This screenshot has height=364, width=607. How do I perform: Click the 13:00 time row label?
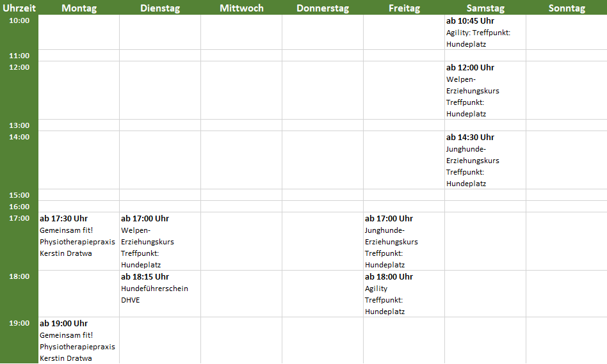(x=19, y=125)
